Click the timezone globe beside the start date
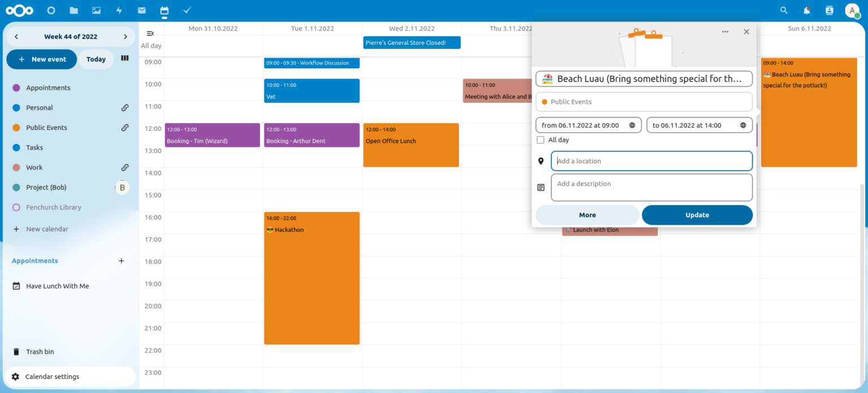The width and height of the screenshot is (868, 393). click(633, 125)
